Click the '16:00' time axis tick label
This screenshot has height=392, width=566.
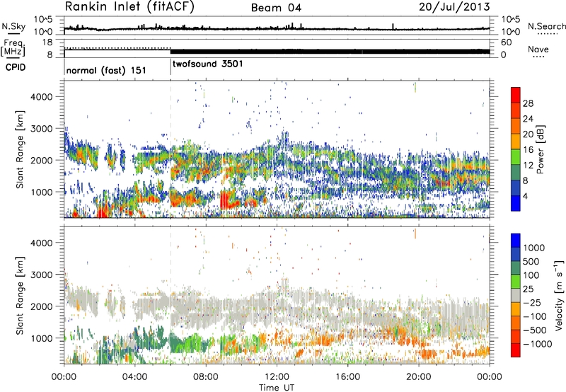click(347, 377)
